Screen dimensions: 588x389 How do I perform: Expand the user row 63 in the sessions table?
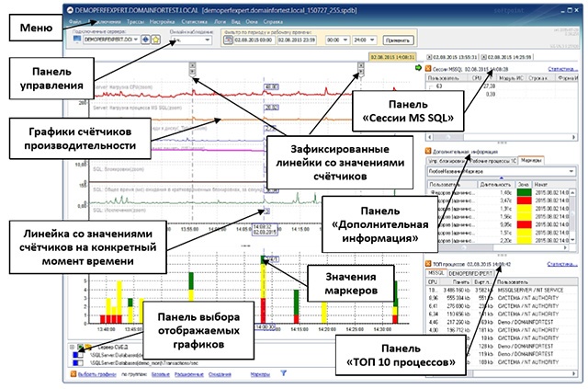point(431,86)
